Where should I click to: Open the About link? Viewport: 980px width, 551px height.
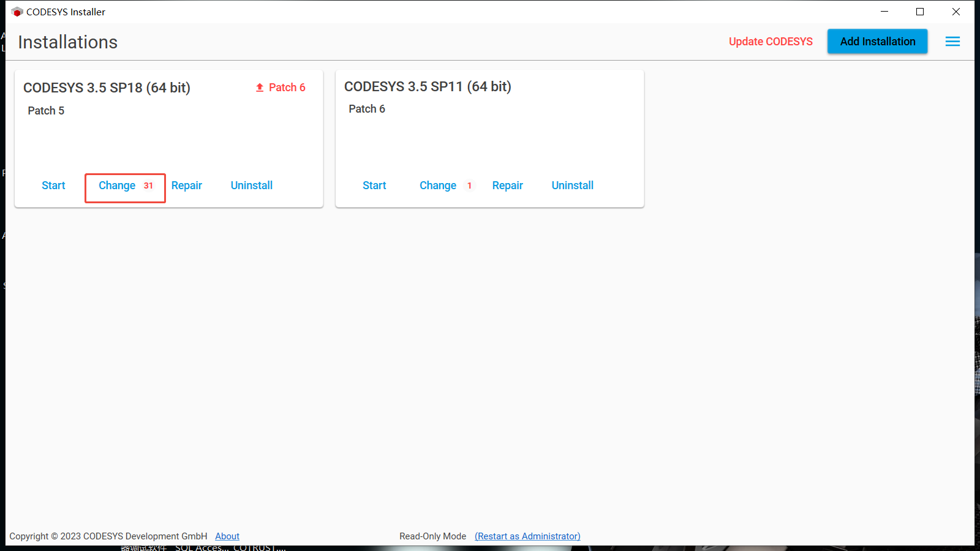227,536
